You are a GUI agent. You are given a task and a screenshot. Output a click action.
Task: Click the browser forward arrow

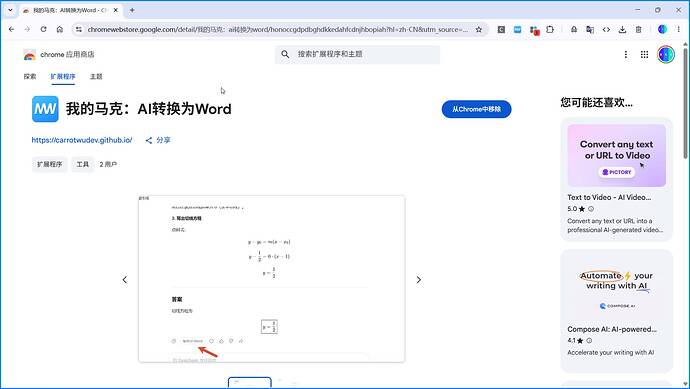click(27, 29)
